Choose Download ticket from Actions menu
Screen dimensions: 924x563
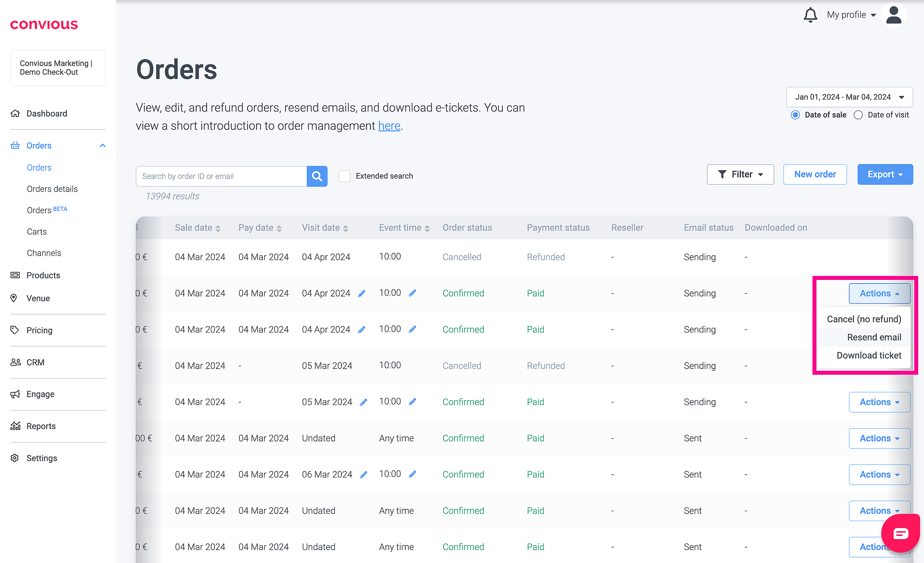[x=864, y=355]
